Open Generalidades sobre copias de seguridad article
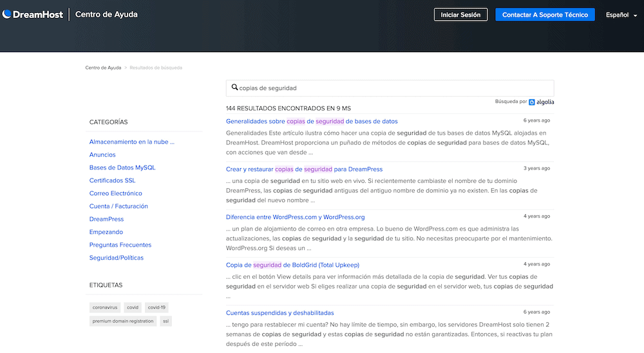Viewport: 644px width, 353px height. click(312, 121)
